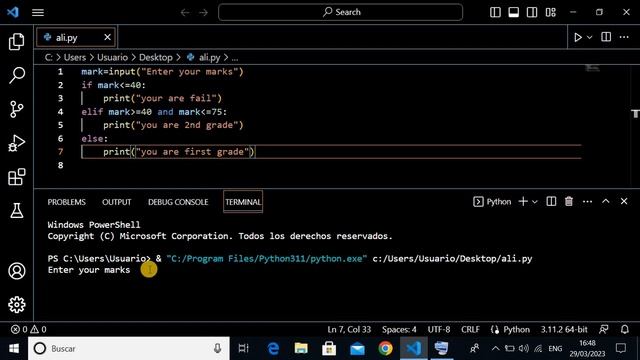Open Source Control view
Viewport: 640px width, 360px height.
pyautogui.click(x=16, y=109)
